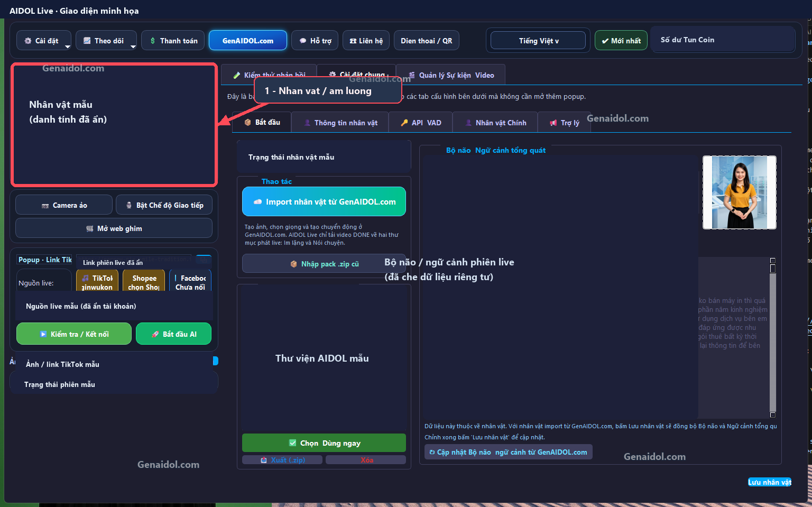
Task: Click Lưu nhân vật to save
Action: 770,482
